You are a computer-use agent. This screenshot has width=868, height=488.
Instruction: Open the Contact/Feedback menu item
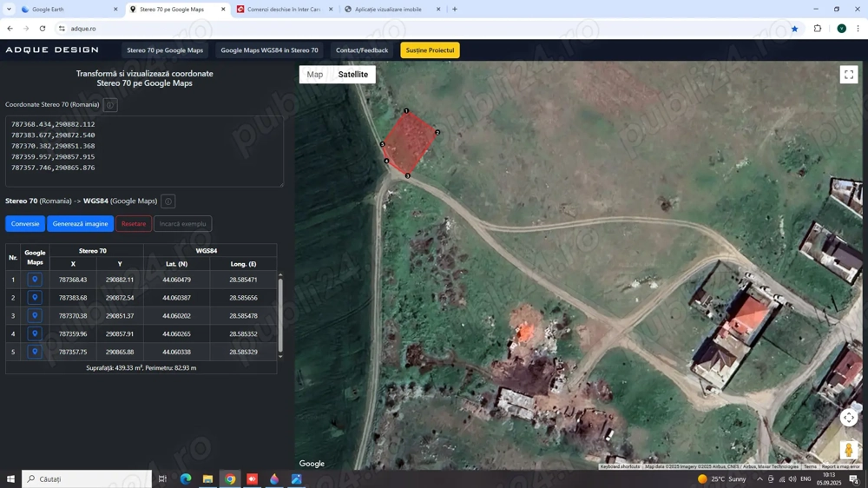click(362, 50)
